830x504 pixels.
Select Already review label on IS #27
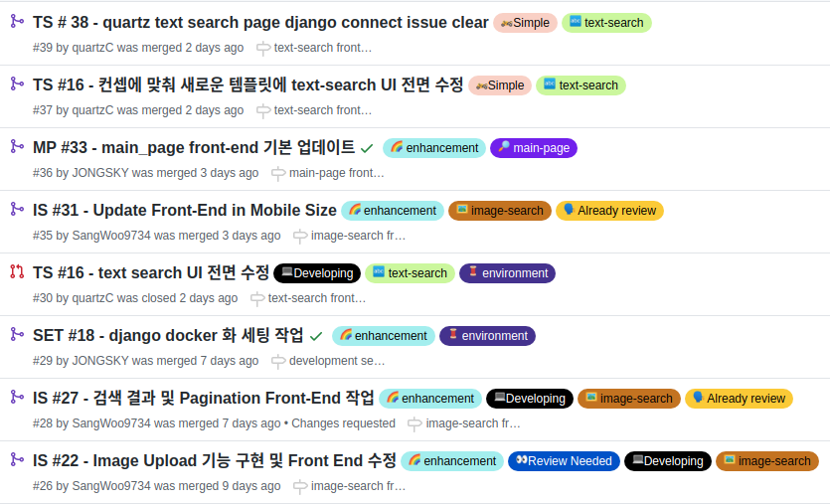coord(739,399)
